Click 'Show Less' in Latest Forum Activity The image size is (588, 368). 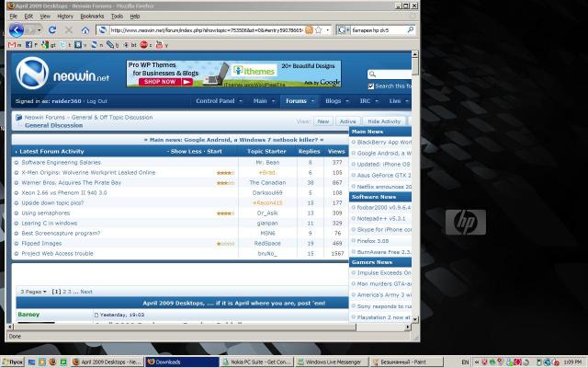186,151
